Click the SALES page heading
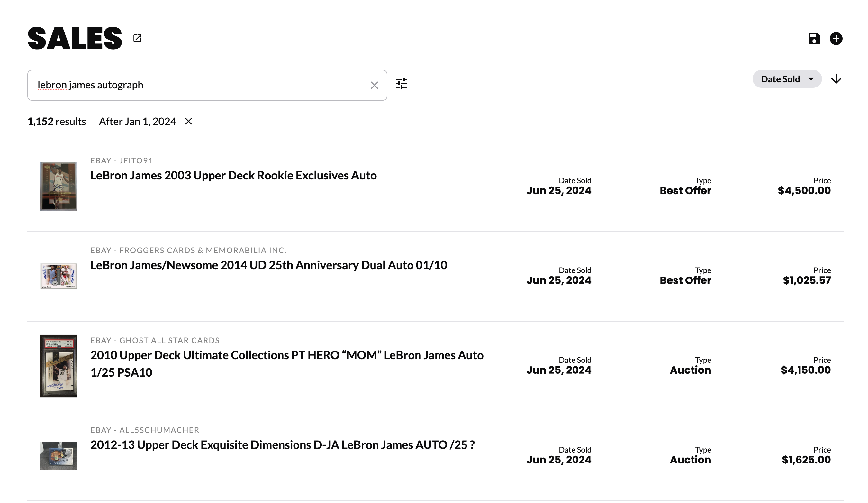The width and height of the screenshot is (868, 503). 75,38
